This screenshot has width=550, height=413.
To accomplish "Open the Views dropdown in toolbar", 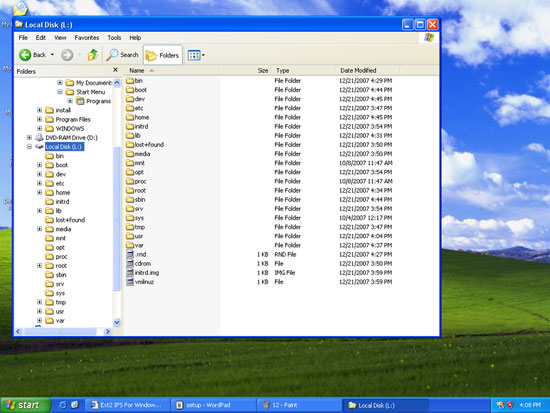I will [x=196, y=55].
